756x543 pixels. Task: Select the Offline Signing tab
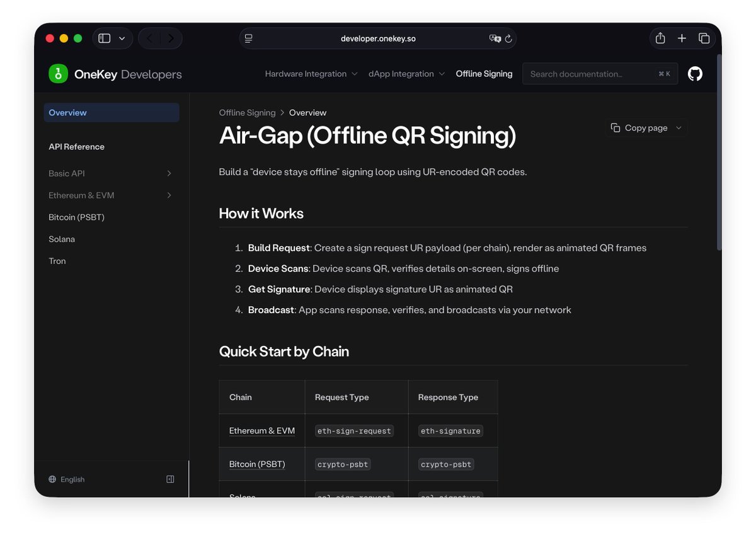(484, 74)
